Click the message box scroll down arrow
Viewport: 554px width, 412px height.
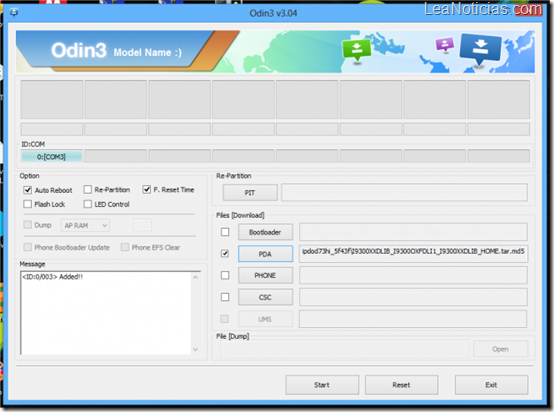(x=195, y=349)
